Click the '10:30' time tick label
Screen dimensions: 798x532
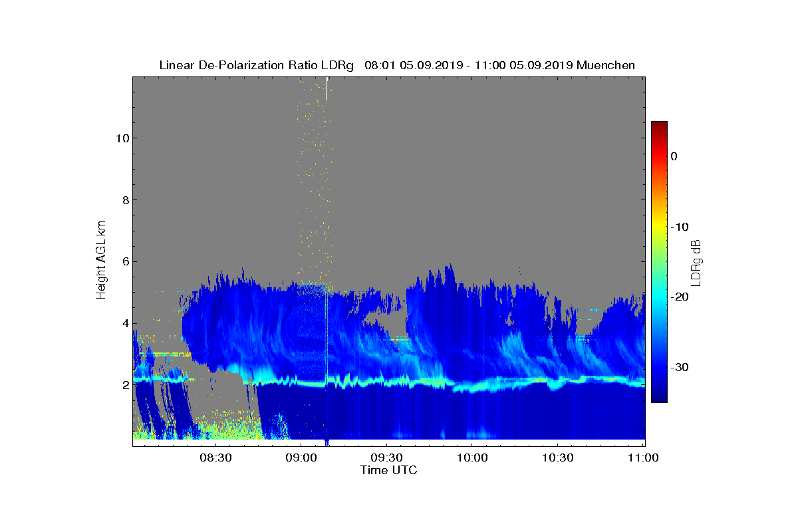(x=557, y=458)
